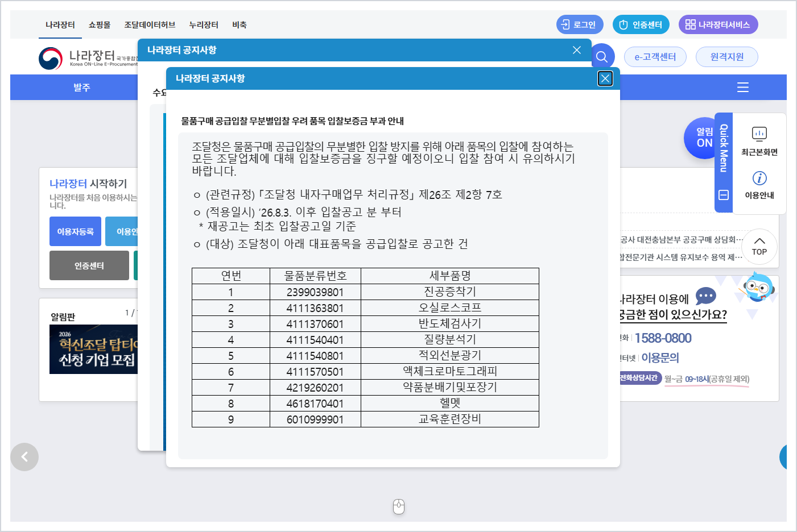Image resolution: width=797 pixels, height=532 pixels.
Task: Click the 전화상담시간 badge
Action: tap(640, 378)
